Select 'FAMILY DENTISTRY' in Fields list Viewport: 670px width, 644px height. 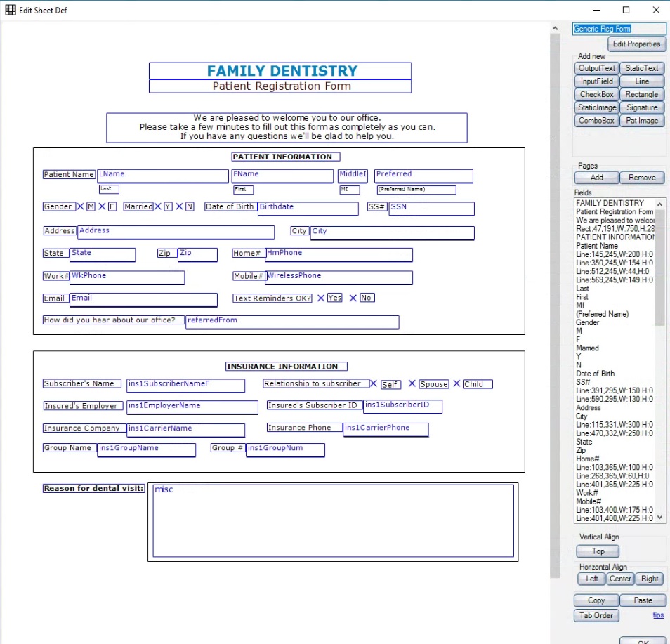[610, 203]
